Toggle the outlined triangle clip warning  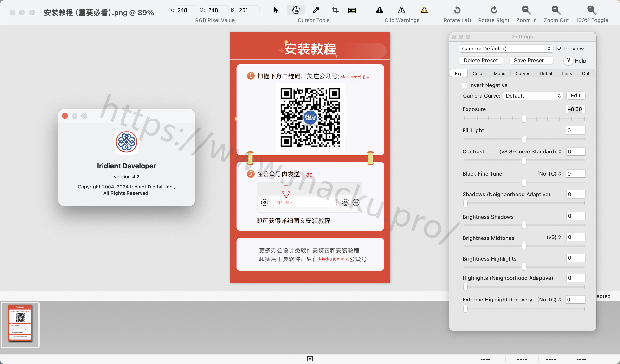coord(401,10)
